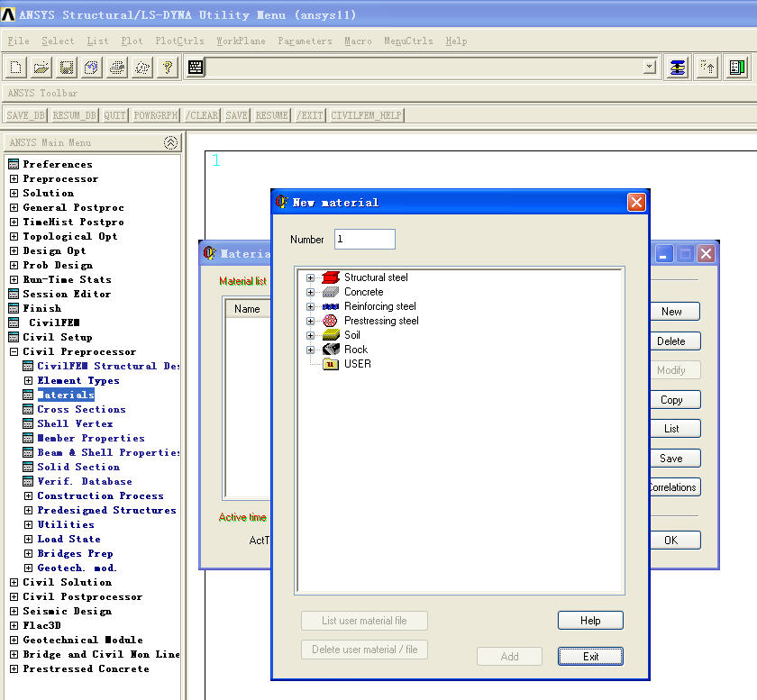Select the Concrete gray block icon

pos(331,292)
